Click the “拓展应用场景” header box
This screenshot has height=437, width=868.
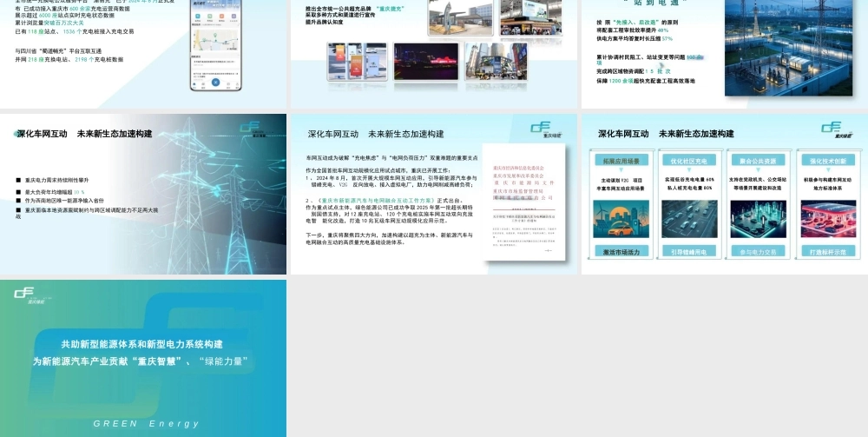[x=621, y=161]
